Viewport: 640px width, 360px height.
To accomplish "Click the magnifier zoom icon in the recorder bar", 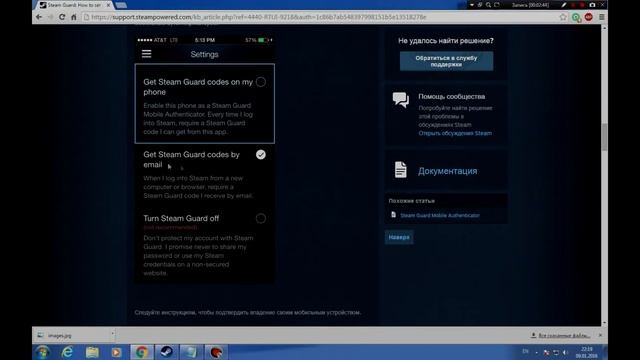I will [x=488, y=5].
